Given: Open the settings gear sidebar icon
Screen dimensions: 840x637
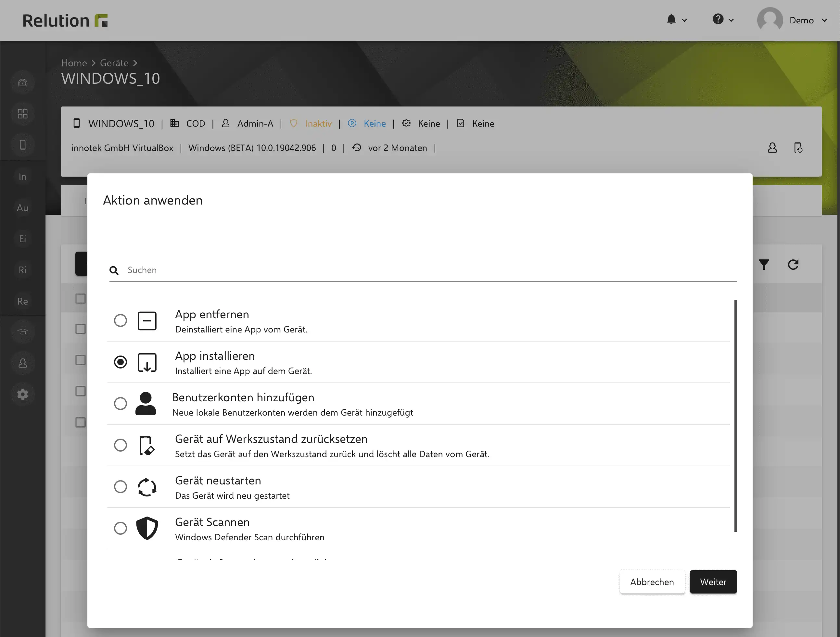Looking at the screenshot, I should [x=23, y=394].
